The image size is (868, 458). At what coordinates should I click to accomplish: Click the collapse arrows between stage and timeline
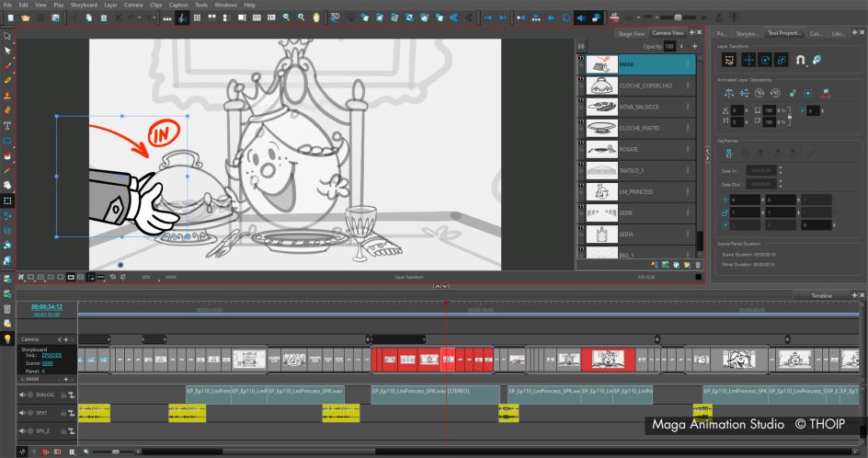click(440, 286)
